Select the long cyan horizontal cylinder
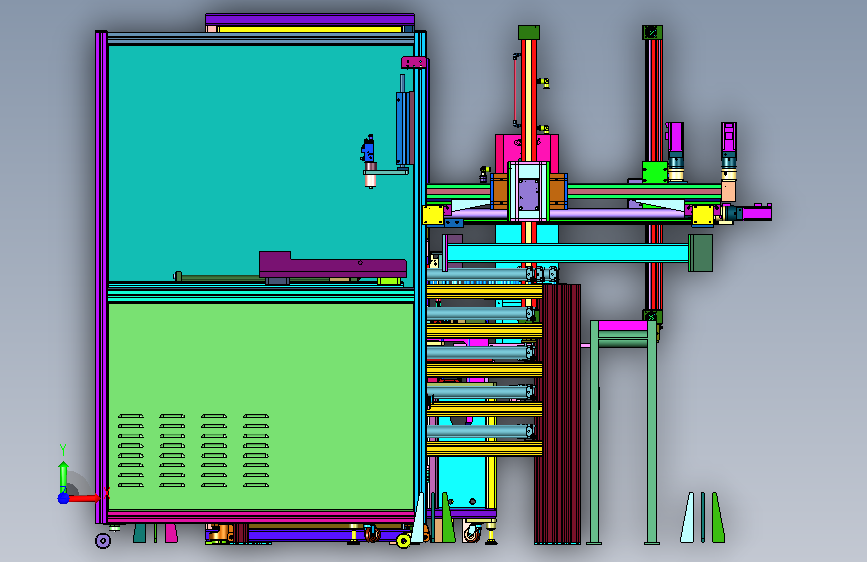This screenshot has width=867, height=562. tap(567, 253)
